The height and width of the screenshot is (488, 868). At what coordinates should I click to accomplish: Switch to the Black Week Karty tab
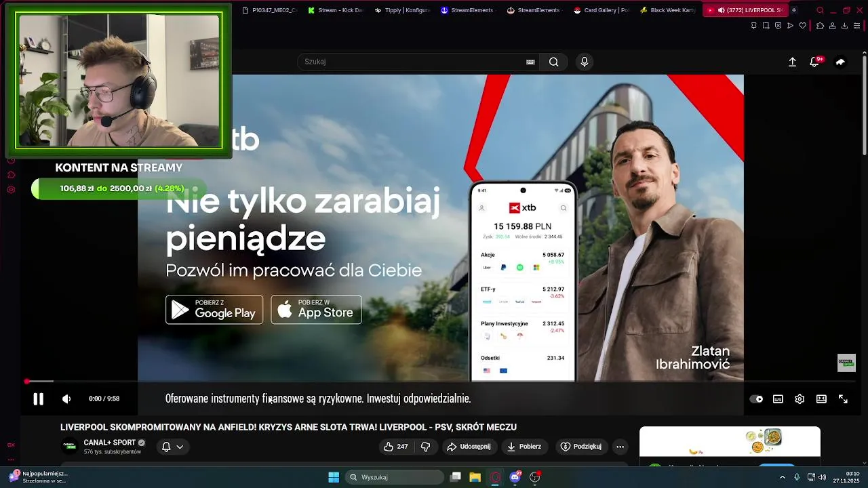click(x=667, y=10)
